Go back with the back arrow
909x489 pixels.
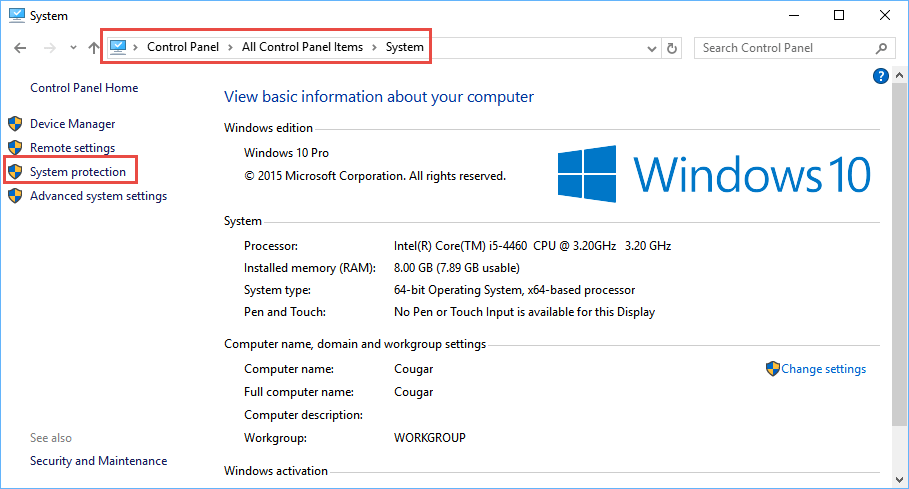point(20,48)
